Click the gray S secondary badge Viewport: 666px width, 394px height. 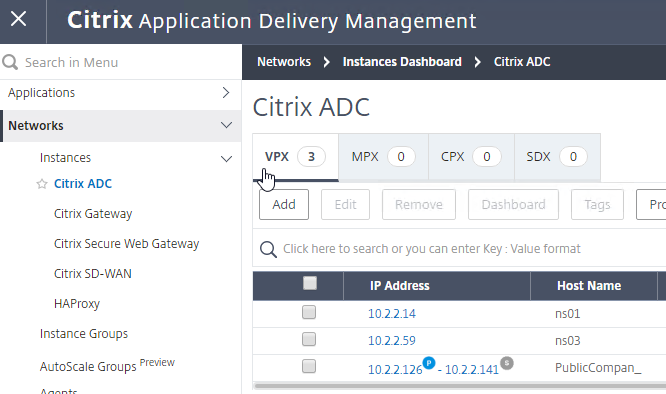(507, 363)
